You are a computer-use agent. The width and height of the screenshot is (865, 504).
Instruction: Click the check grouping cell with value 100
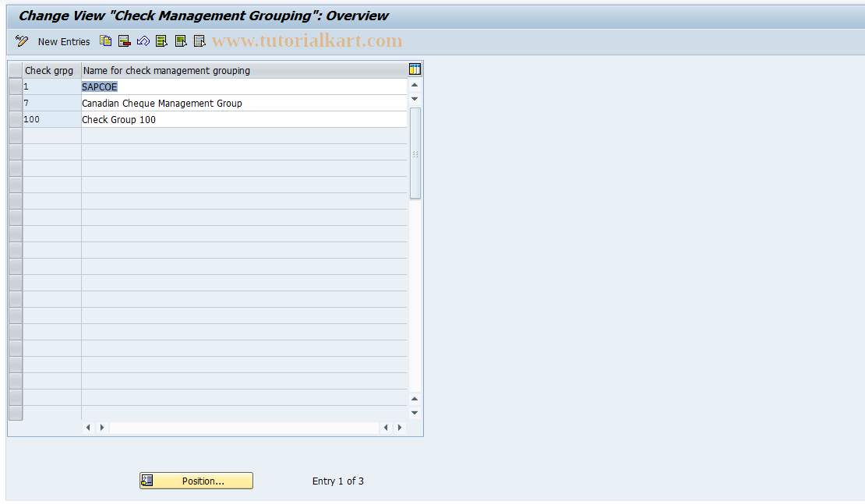tap(52, 119)
